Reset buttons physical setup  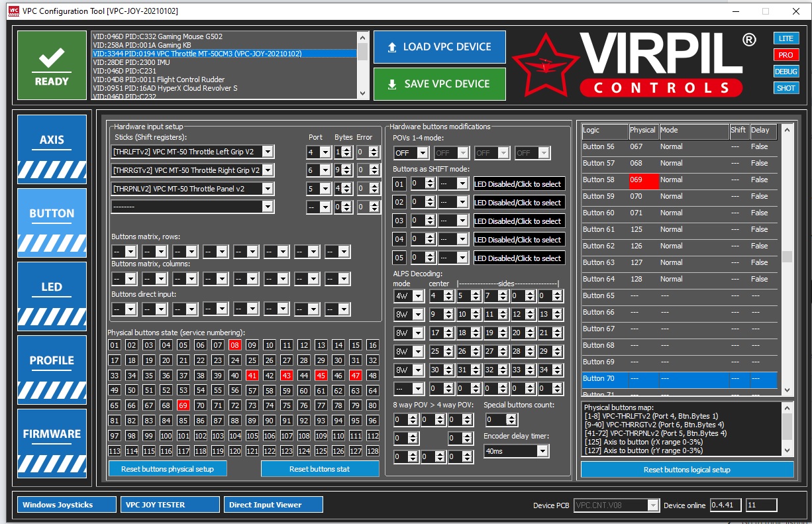pyautogui.click(x=168, y=469)
